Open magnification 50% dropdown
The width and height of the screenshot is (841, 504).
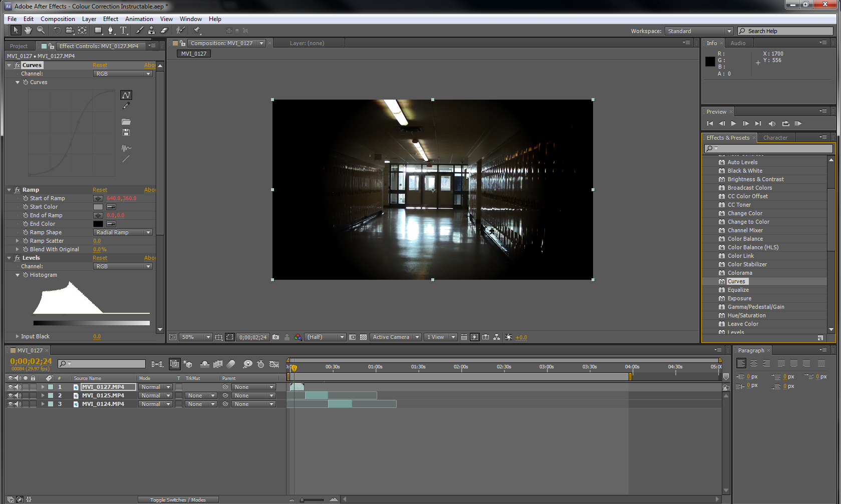tap(196, 337)
